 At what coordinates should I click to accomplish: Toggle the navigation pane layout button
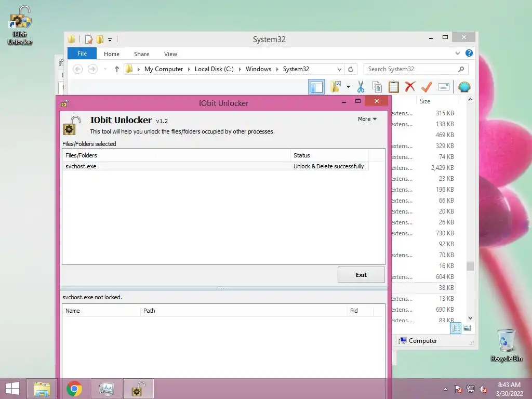coord(316,87)
